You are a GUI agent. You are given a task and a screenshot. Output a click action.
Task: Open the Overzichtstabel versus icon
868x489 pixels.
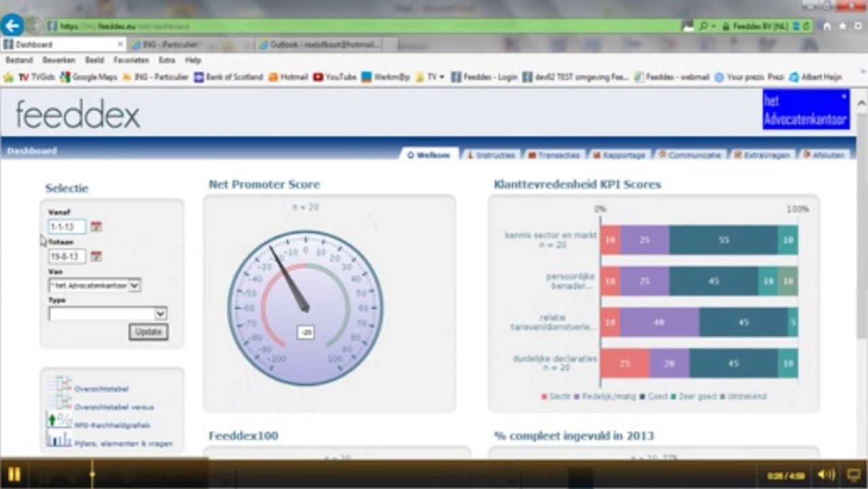tap(60, 403)
